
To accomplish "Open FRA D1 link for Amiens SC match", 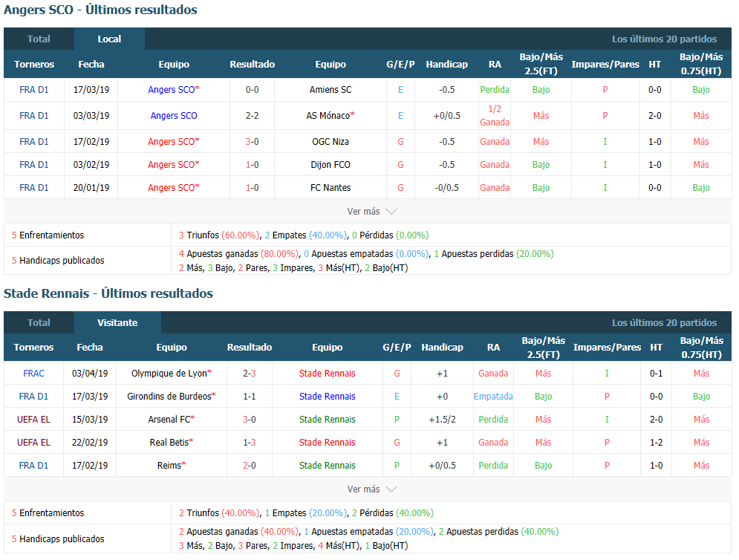I will tap(34, 90).
